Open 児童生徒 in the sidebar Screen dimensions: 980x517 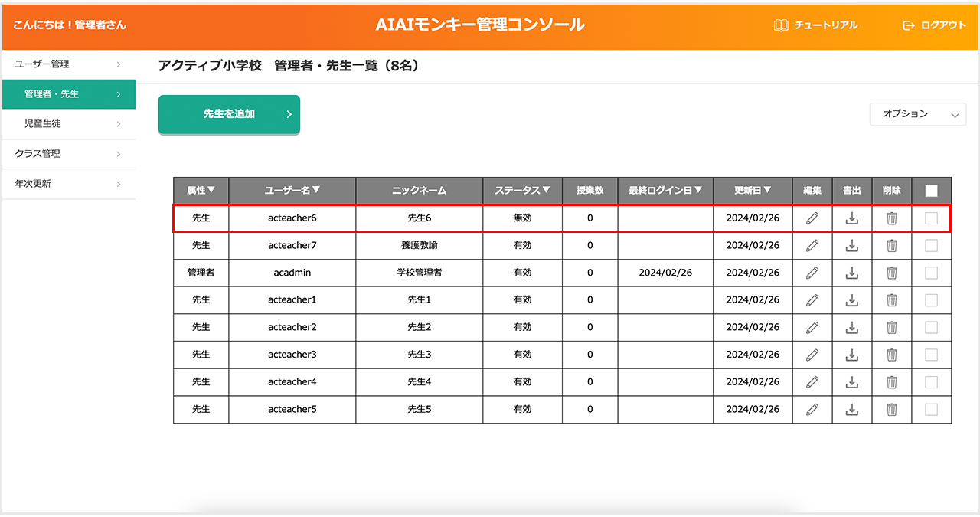point(69,124)
